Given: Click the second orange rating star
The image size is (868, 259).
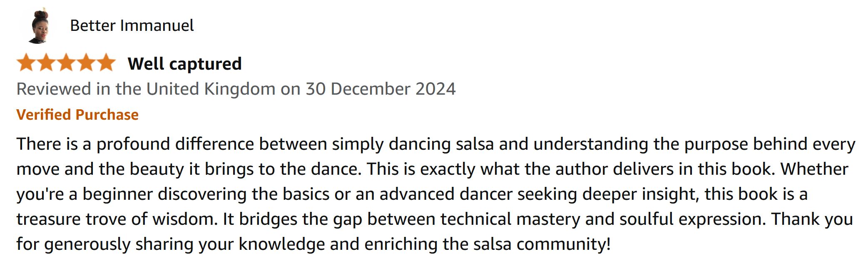Looking at the screenshot, I should click(46, 63).
